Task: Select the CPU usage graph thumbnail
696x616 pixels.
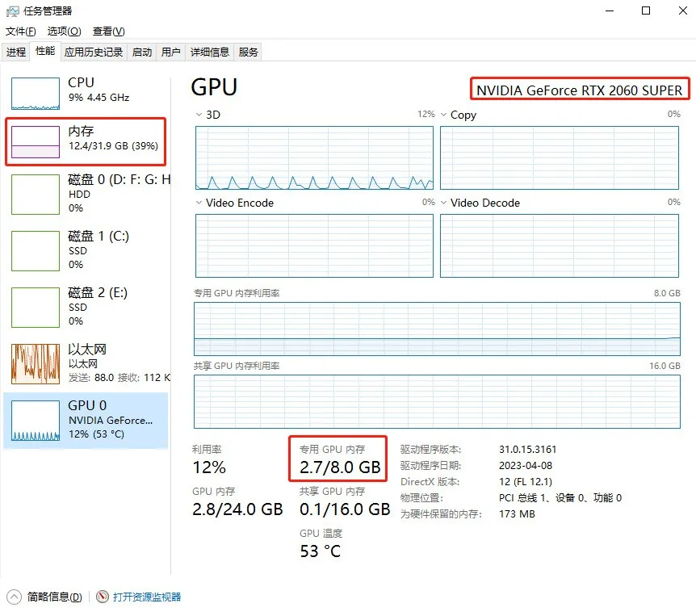Action: [35, 94]
